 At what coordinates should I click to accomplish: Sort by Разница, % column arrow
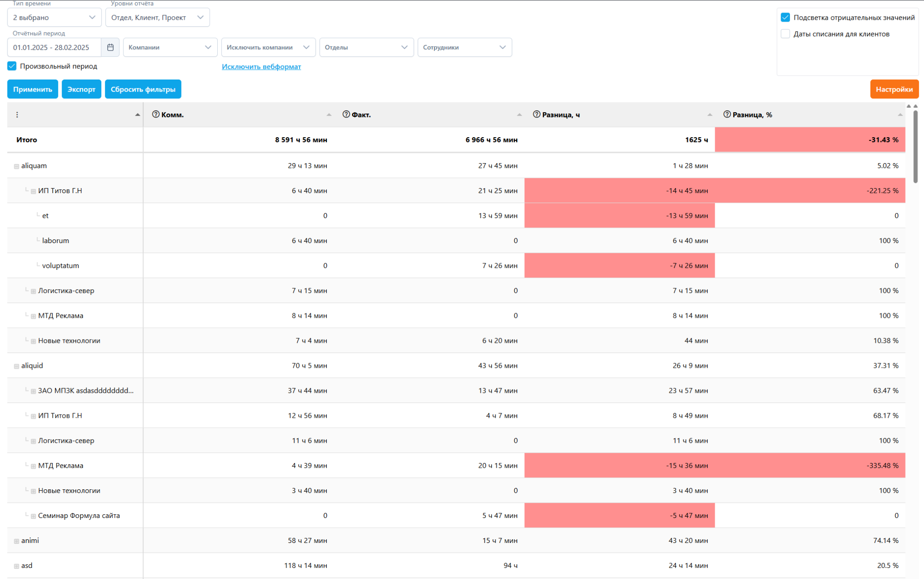[900, 115]
